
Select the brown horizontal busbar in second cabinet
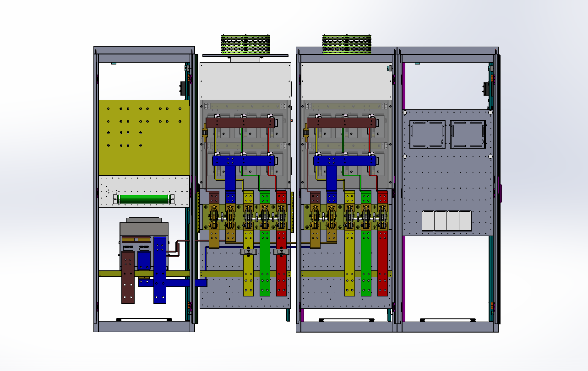[241, 123]
